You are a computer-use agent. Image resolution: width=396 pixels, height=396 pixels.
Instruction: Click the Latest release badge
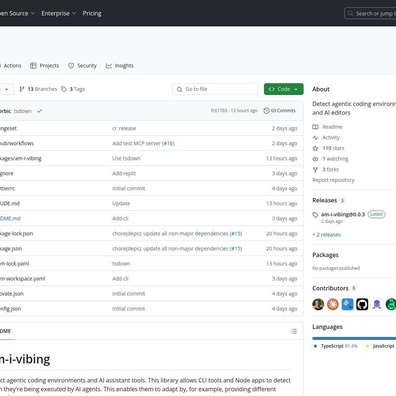[x=376, y=214]
